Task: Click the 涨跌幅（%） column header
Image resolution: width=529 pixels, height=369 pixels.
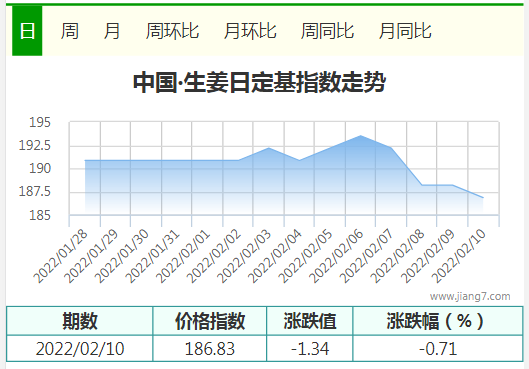Action: point(438,321)
